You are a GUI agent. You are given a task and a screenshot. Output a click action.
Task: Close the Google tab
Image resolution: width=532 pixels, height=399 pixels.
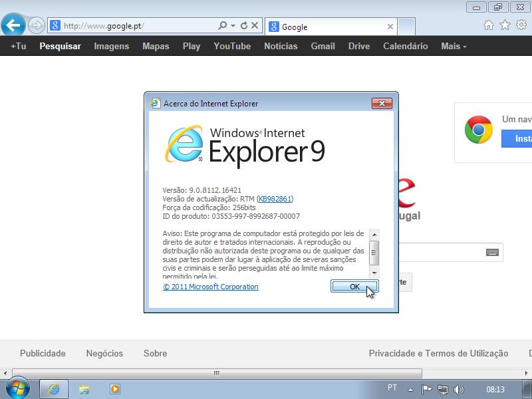click(x=390, y=27)
